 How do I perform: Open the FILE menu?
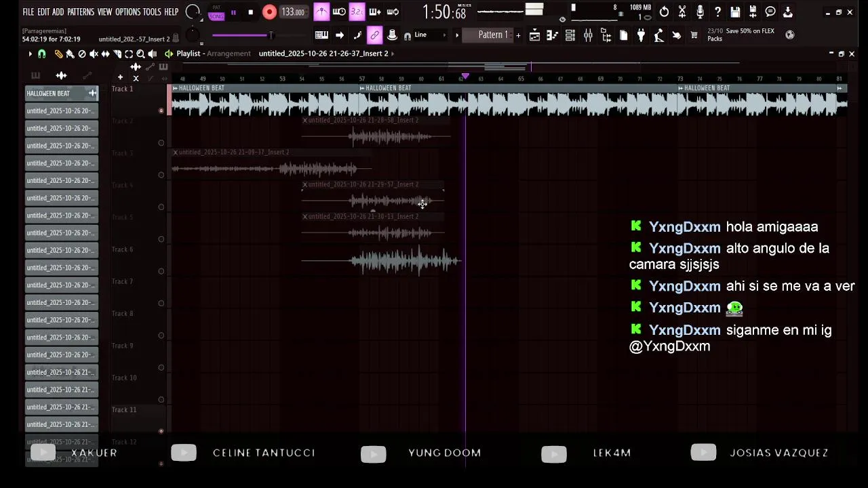(28, 12)
